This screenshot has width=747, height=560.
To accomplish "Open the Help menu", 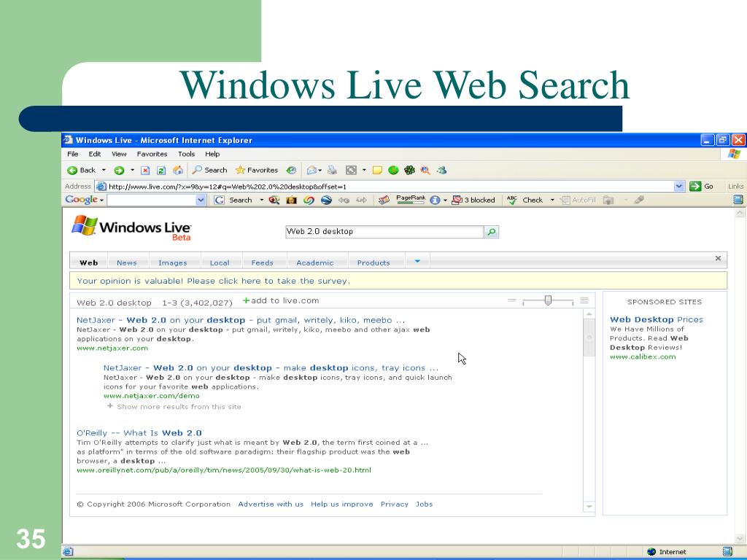I will point(212,154).
